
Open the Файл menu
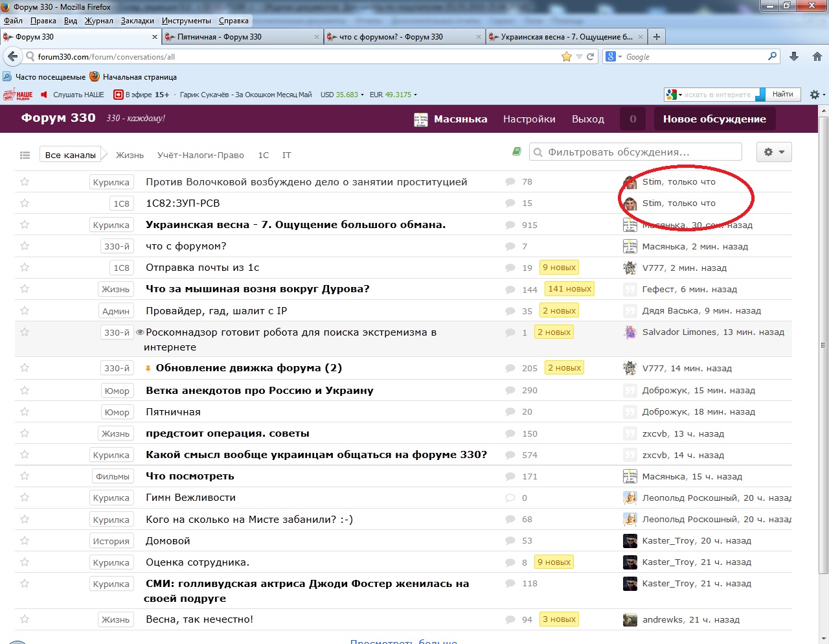pos(13,21)
